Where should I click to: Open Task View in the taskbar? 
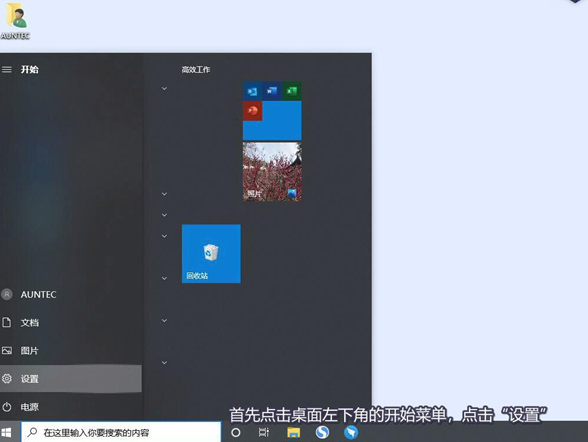pyautogui.click(x=264, y=432)
